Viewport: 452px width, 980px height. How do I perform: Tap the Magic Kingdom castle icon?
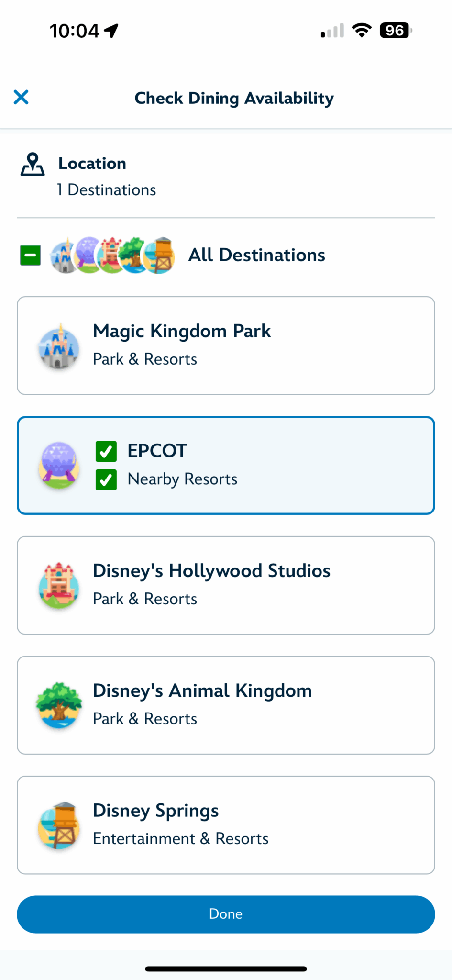pos(59,346)
